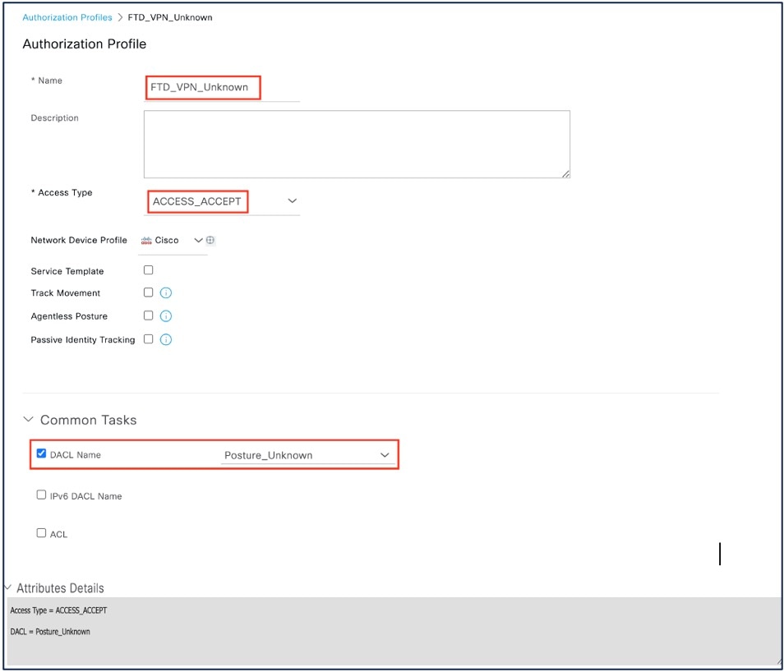Collapse the Attributes Details section
784x672 pixels.
pyautogui.click(x=8, y=587)
